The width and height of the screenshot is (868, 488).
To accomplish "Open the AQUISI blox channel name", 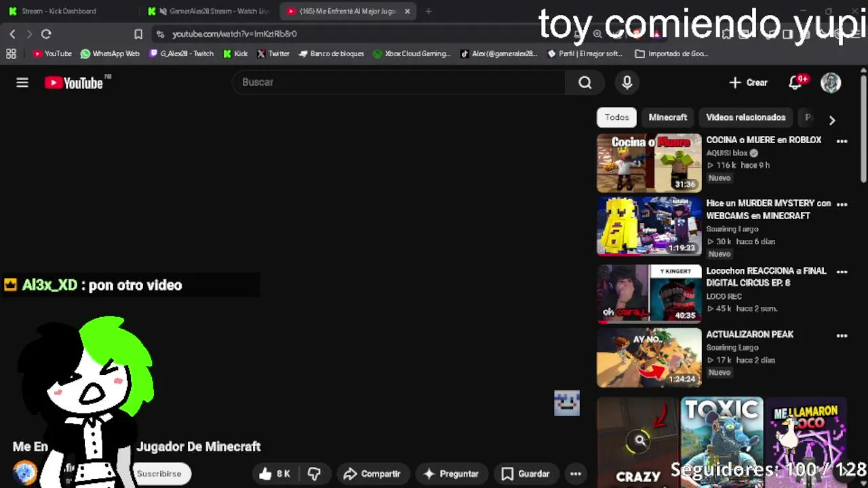I will (x=727, y=153).
